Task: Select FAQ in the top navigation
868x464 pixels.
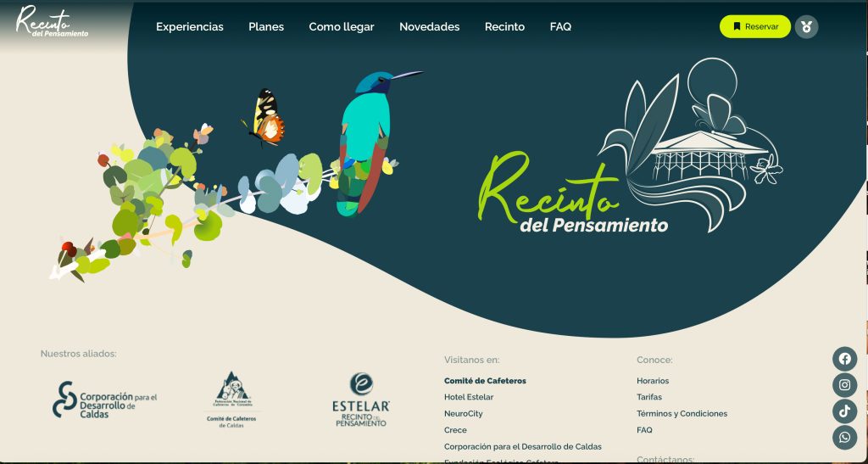Action: [x=560, y=27]
